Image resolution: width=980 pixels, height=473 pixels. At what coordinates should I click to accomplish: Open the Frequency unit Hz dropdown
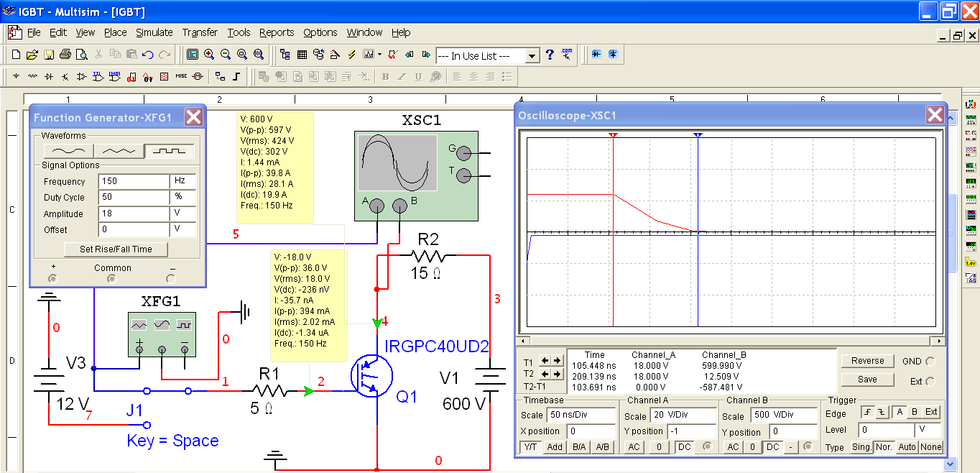[182, 181]
